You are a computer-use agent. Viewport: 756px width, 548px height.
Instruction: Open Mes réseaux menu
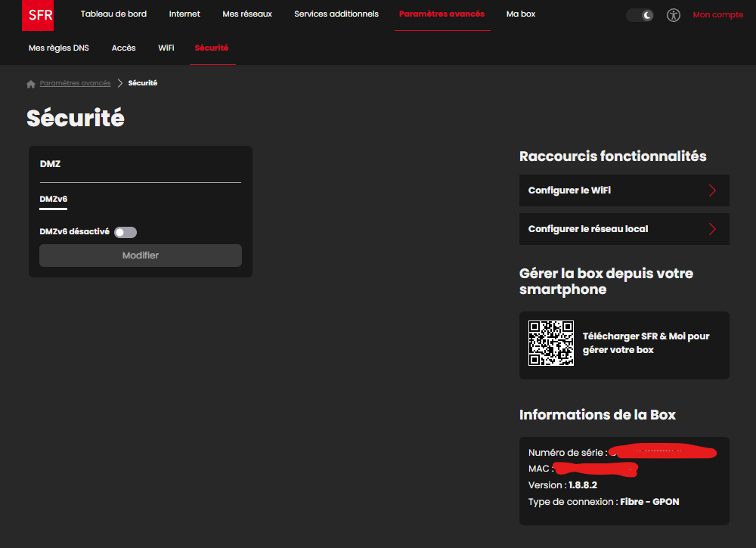[247, 14]
